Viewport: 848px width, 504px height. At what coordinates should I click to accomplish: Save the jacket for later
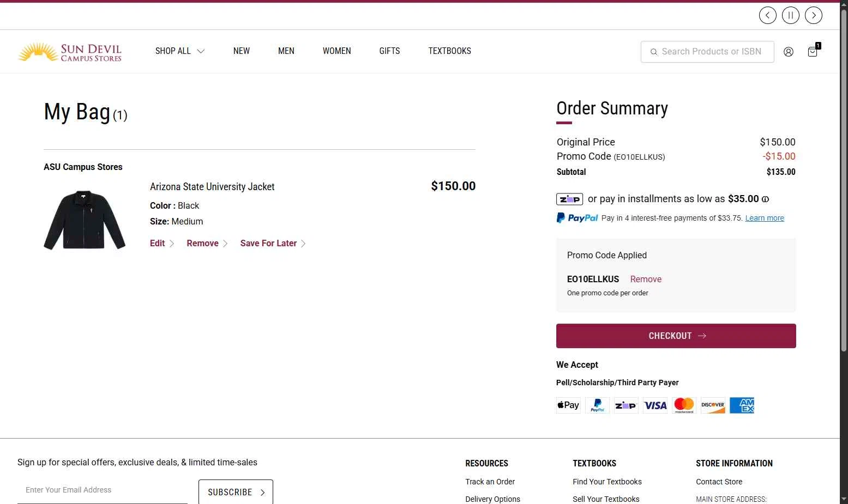point(273,244)
